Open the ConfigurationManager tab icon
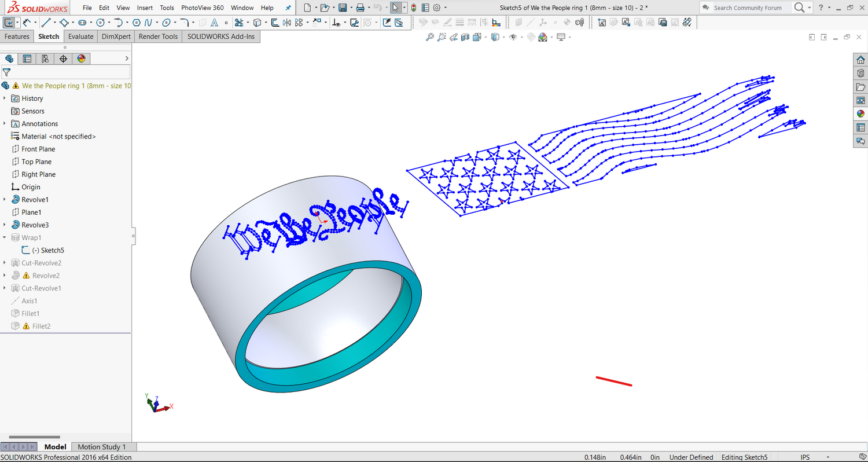The image size is (868, 462). click(x=45, y=58)
